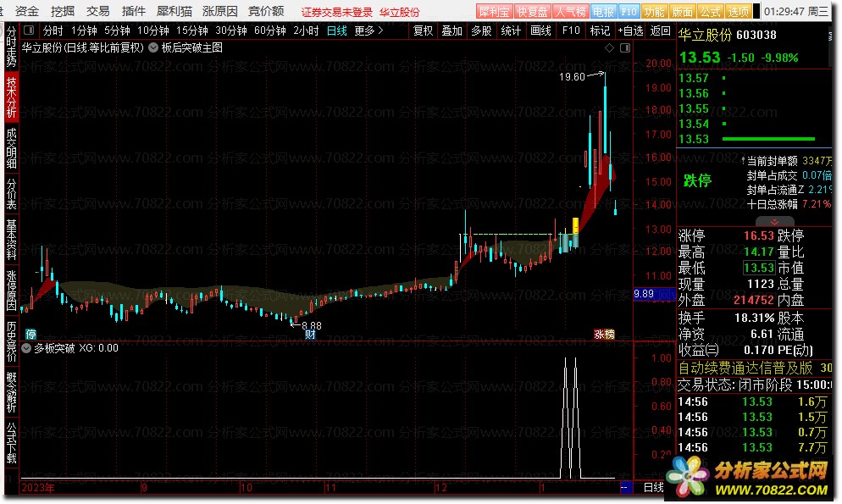
Task: Click the 人气榜 button
Action: point(570,11)
